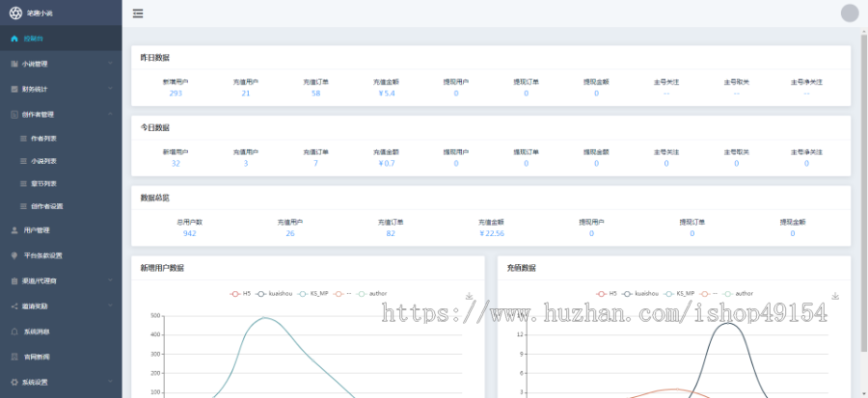868x398 pixels.
Task: Click the 财务统计 menu icon
Action: (14, 89)
